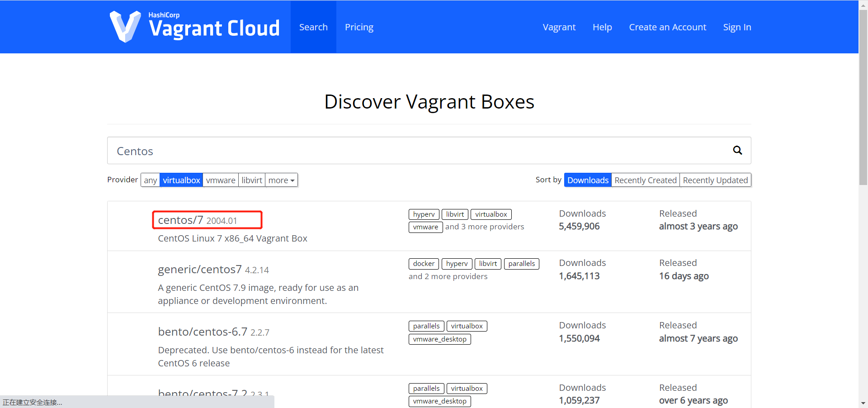
Task: Click the Vagrant Cloud logo
Action: pos(195,27)
